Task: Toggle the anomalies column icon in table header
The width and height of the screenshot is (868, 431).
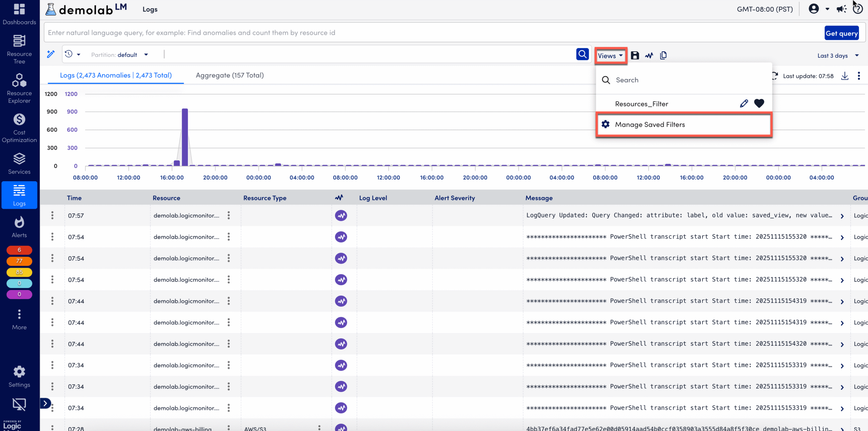Action: pos(339,198)
